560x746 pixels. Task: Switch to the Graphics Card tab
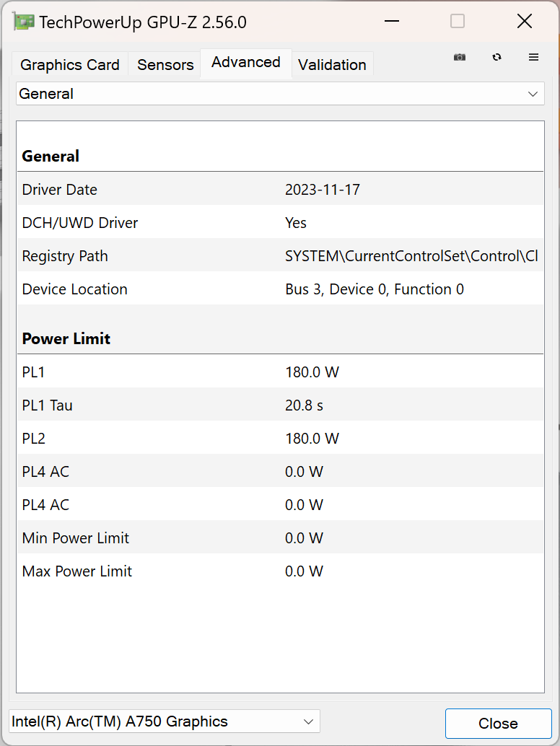point(70,65)
